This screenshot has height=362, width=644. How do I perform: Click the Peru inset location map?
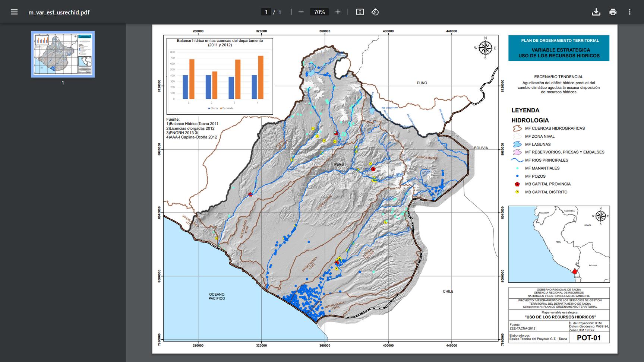559,244
